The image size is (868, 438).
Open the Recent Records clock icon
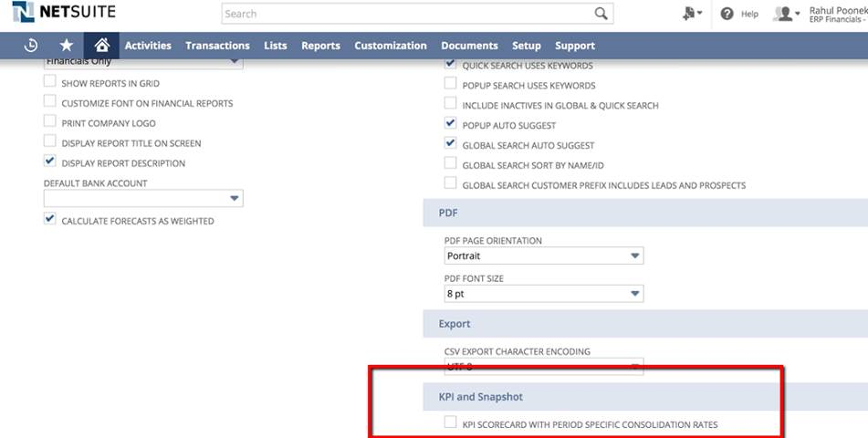(x=30, y=46)
